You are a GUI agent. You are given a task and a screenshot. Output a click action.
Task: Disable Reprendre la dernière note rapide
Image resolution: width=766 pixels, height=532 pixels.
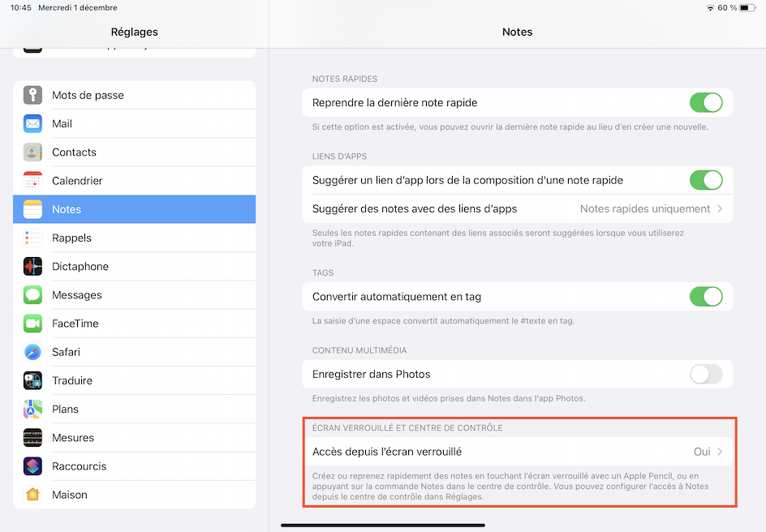pyautogui.click(x=705, y=103)
